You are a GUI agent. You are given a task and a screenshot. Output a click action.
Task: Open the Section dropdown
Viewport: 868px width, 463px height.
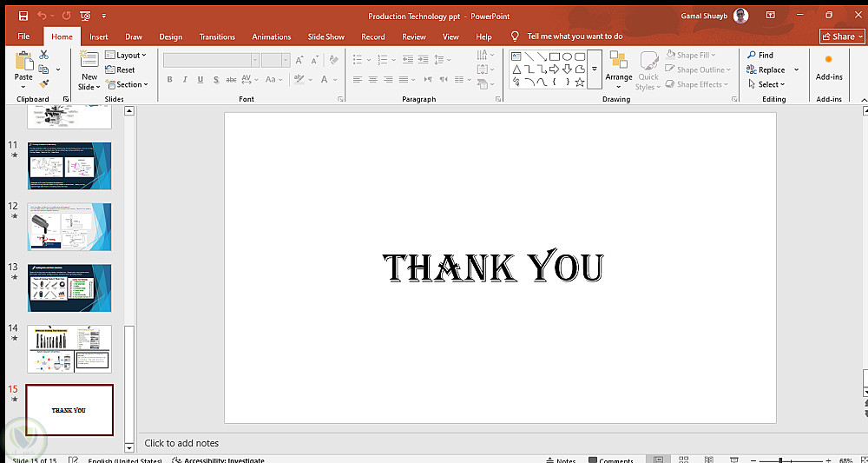coord(128,84)
